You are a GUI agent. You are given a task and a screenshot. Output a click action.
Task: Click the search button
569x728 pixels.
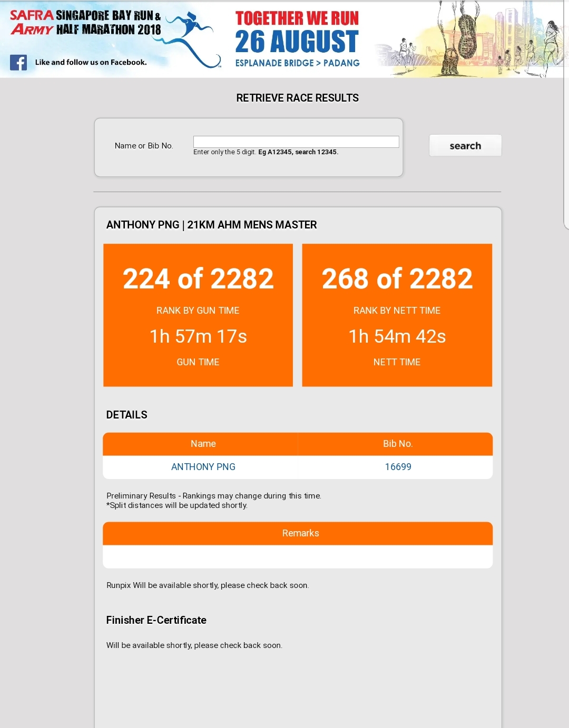(465, 146)
